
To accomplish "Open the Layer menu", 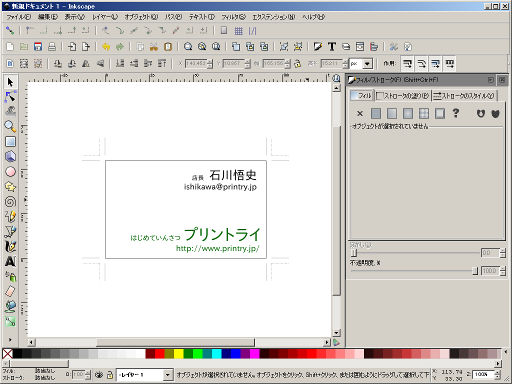I will click(x=105, y=17).
